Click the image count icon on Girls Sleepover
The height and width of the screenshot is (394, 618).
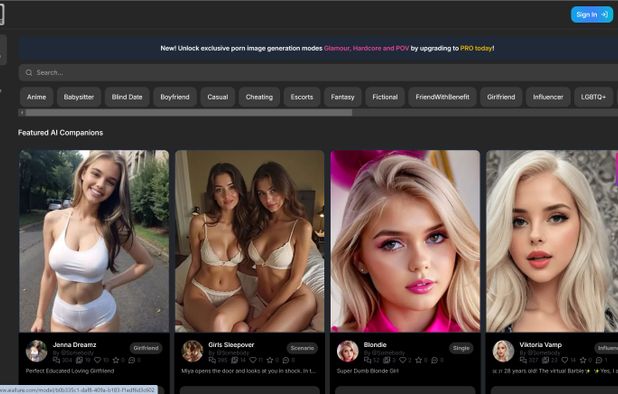(234, 360)
